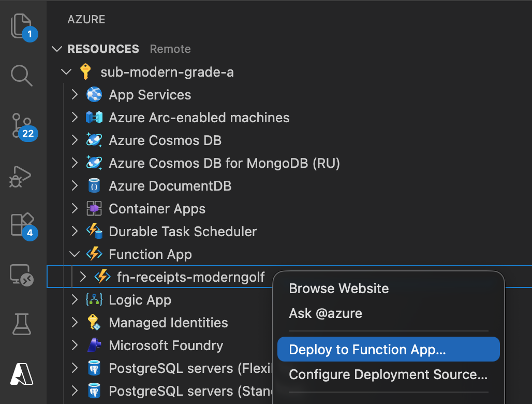The image size is (532, 404).
Task: Open the Search view icon
Action: (x=22, y=76)
